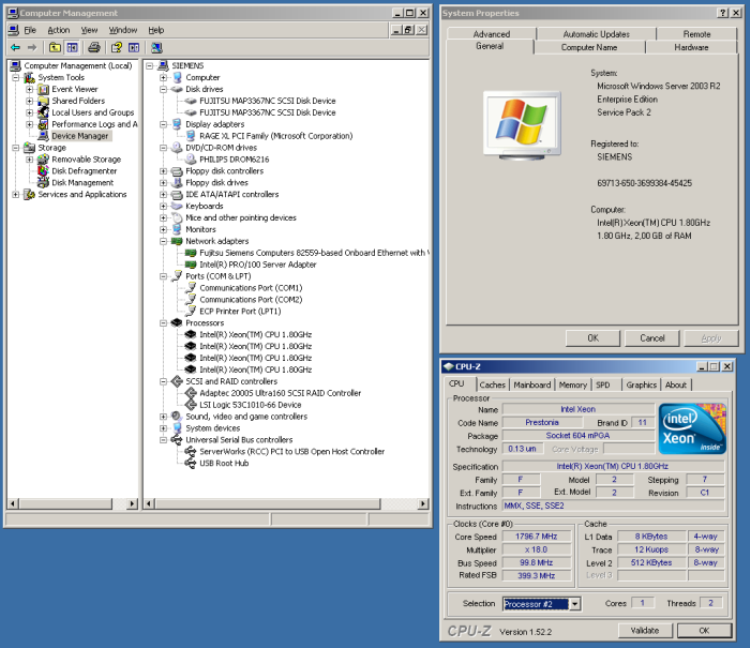Click OK in System Properties
The height and width of the screenshot is (648, 750).
tap(593, 338)
